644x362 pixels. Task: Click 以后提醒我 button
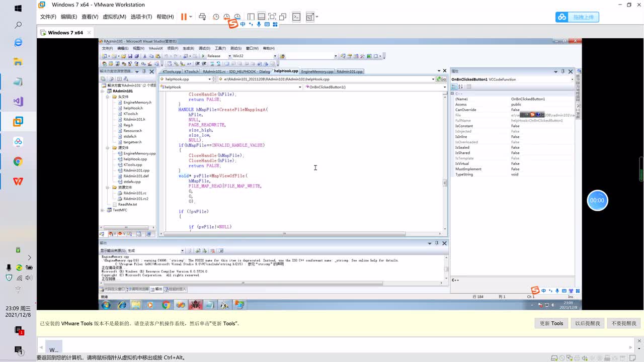coord(588,323)
